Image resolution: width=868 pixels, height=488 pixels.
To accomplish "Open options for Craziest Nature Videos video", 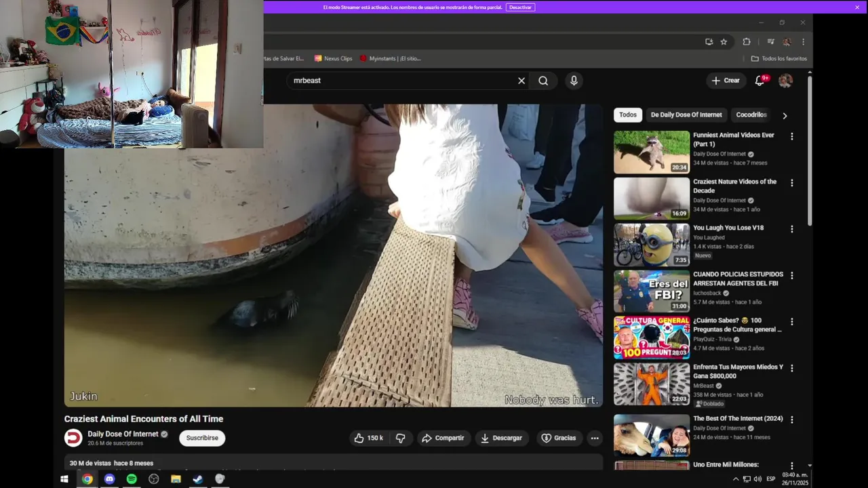I will pos(791,183).
